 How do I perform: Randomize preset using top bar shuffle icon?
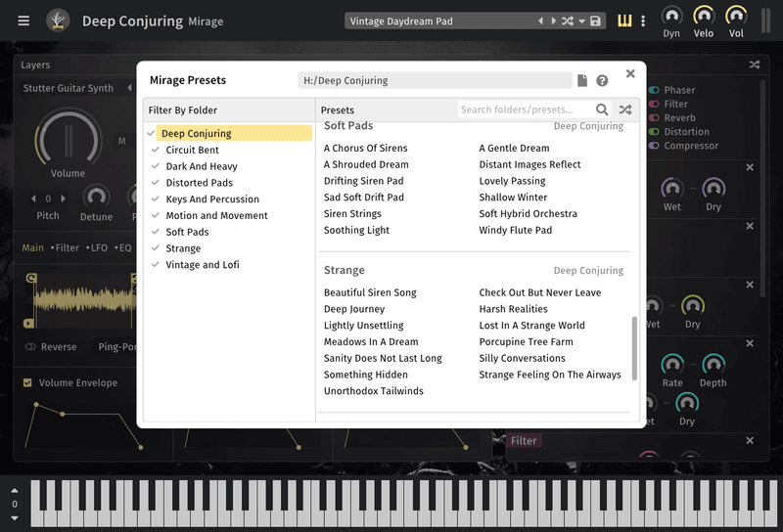point(568,21)
